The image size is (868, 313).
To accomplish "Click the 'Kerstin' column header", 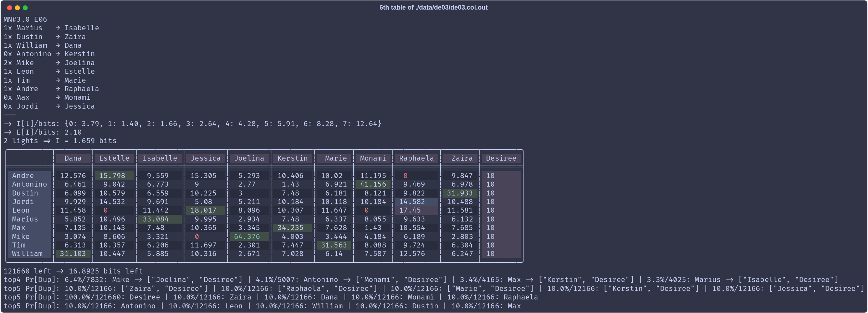I will pyautogui.click(x=293, y=158).
